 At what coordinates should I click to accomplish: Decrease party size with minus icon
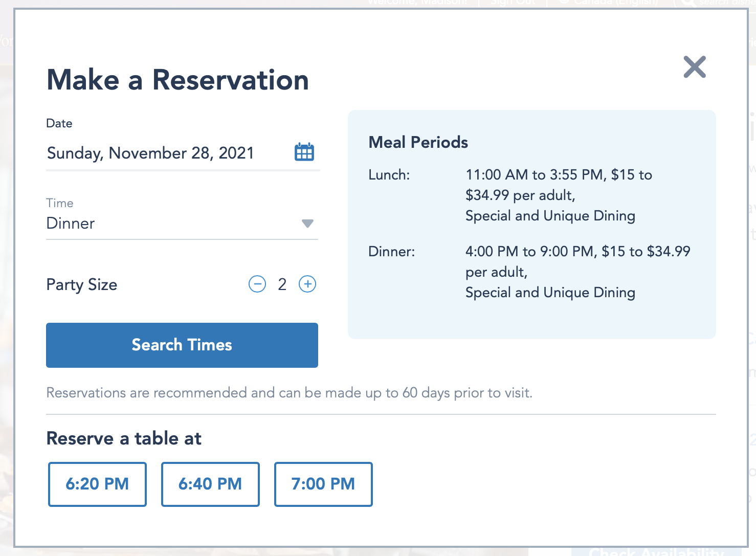point(257,284)
